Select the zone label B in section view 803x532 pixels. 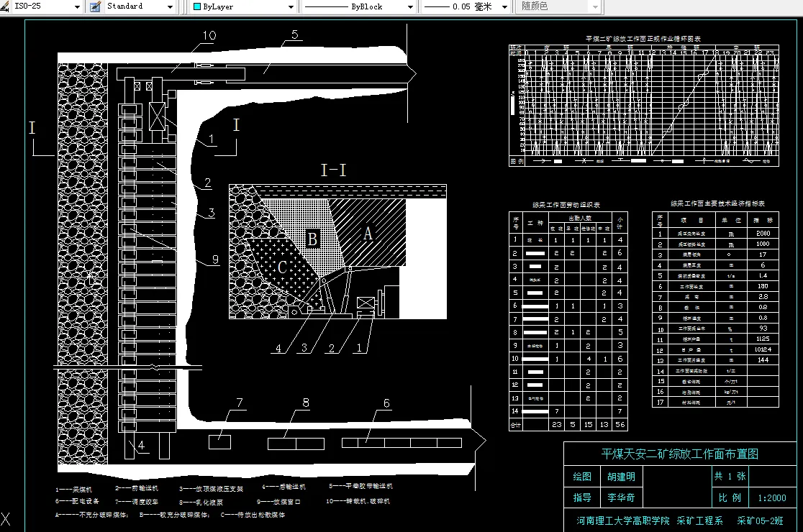312,239
